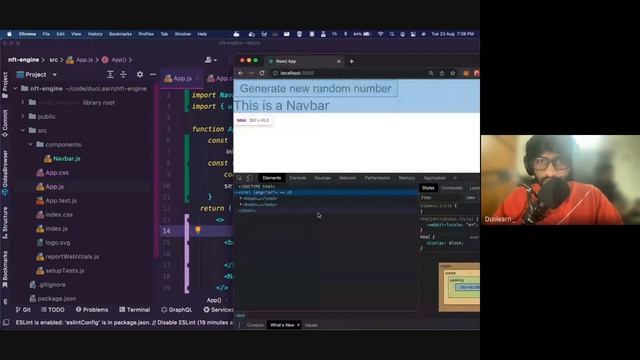Open the Services tool window

218,310
